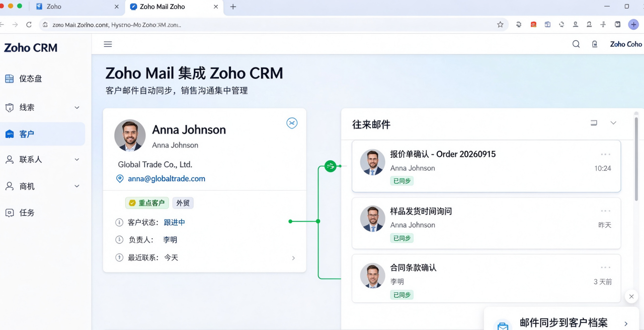
Task: Open a new browser tab with plus
Action: point(233,6)
